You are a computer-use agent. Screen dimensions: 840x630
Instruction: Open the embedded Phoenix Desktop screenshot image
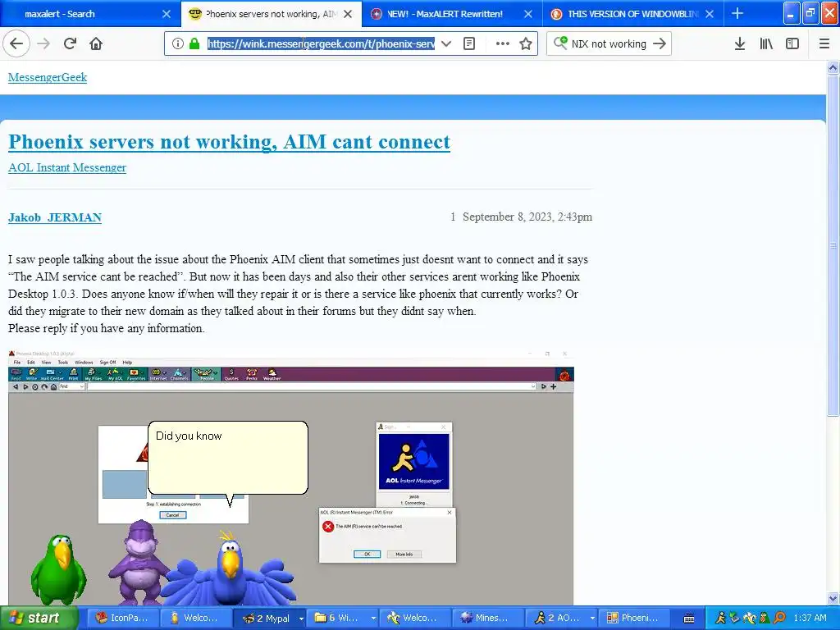(291, 477)
